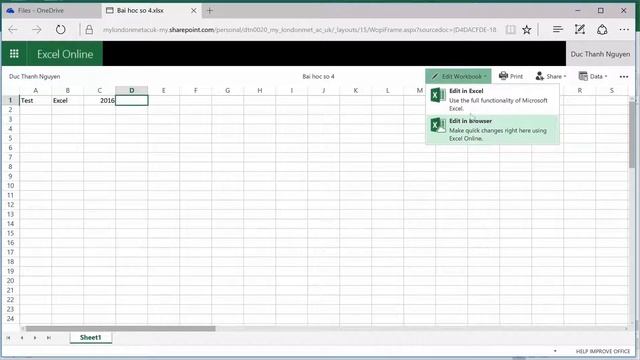Open the Data dropdown
Image resolution: width=640 pixels, height=360 pixels.
pyautogui.click(x=593, y=76)
